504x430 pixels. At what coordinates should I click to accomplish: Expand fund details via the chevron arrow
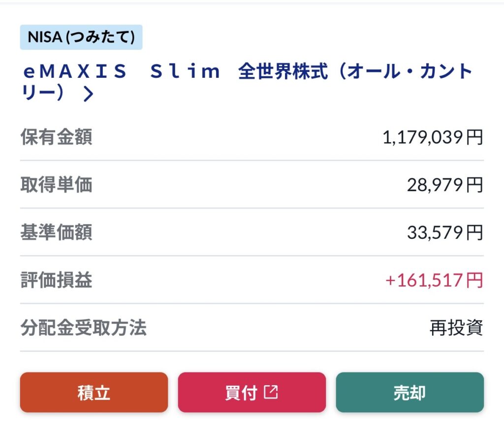click(x=89, y=94)
